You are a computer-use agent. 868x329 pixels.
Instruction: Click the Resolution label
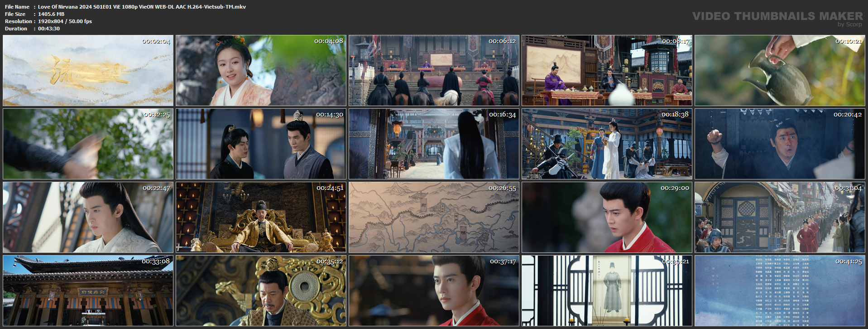click(x=19, y=21)
